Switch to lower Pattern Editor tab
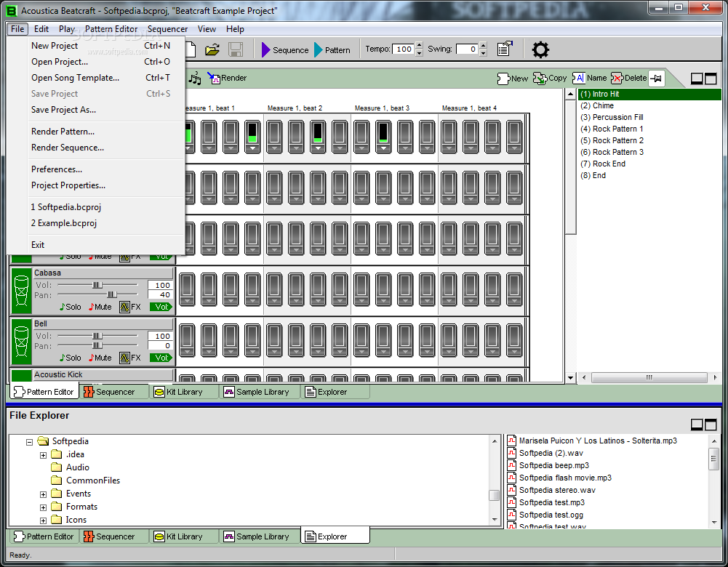This screenshot has width=728, height=567. (44, 537)
